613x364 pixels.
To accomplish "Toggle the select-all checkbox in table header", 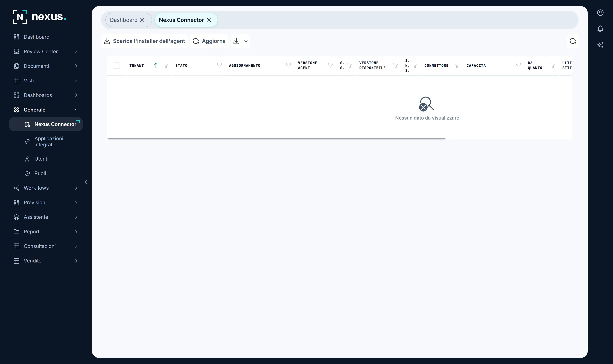I will (117, 66).
